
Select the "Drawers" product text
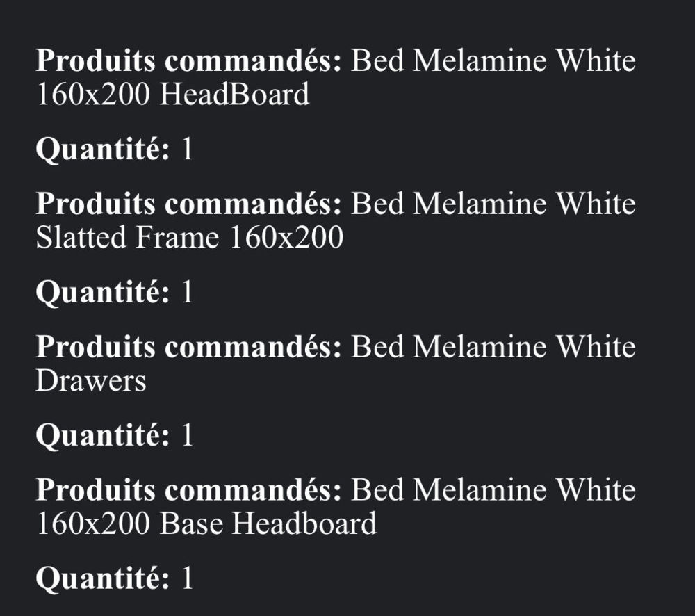91,380
